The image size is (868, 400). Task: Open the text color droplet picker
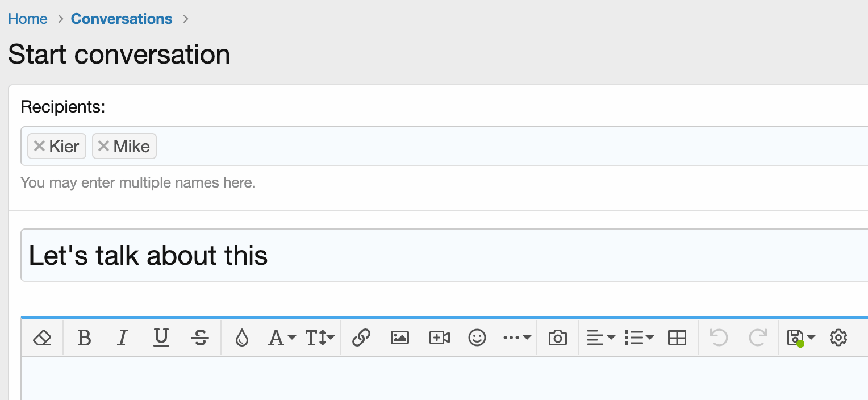(x=242, y=338)
